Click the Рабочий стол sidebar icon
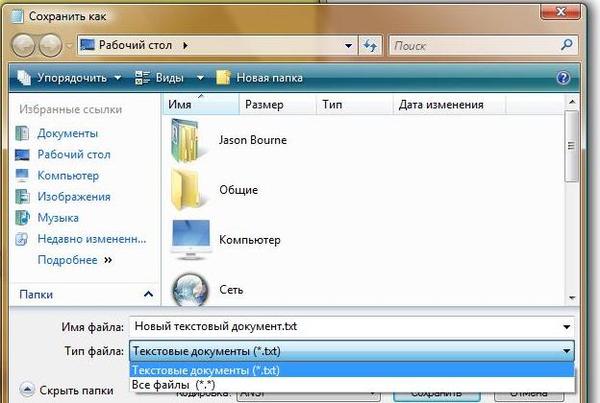 (22, 155)
